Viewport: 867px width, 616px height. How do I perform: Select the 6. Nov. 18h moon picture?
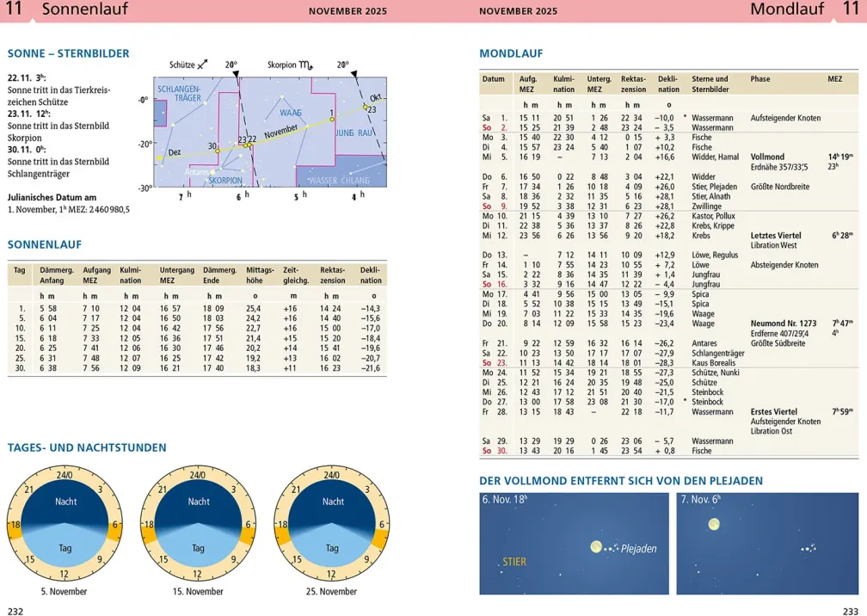click(x=574, y=544)
